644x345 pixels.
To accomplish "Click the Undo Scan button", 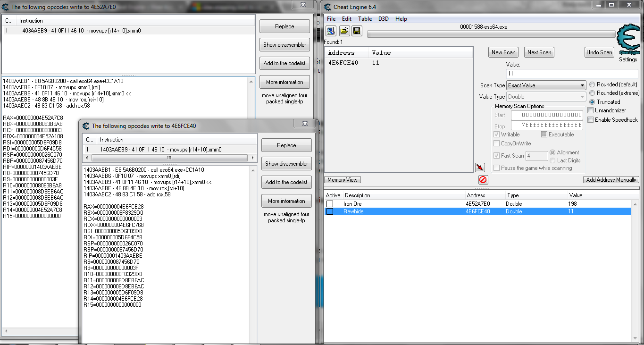I will 599,52.
